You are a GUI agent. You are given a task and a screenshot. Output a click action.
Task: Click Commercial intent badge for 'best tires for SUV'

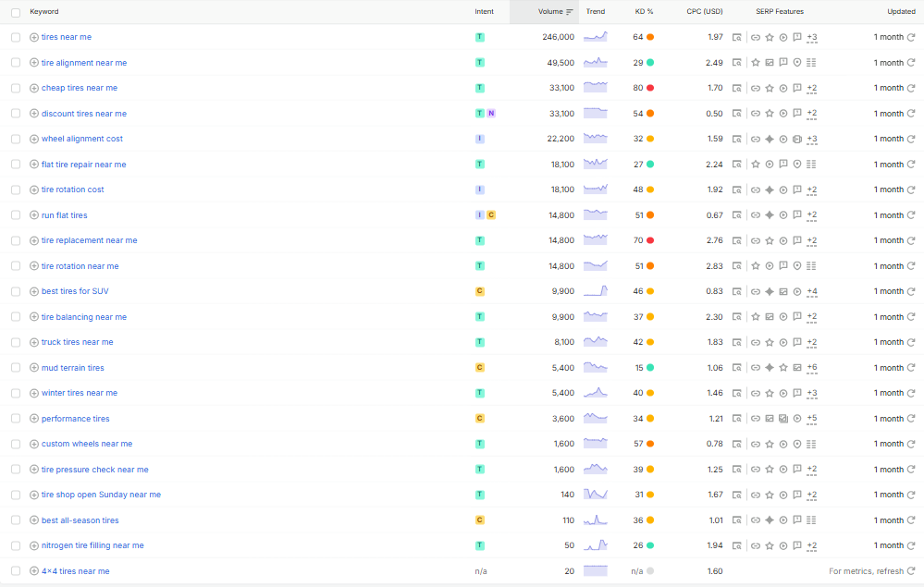point(480,291)
